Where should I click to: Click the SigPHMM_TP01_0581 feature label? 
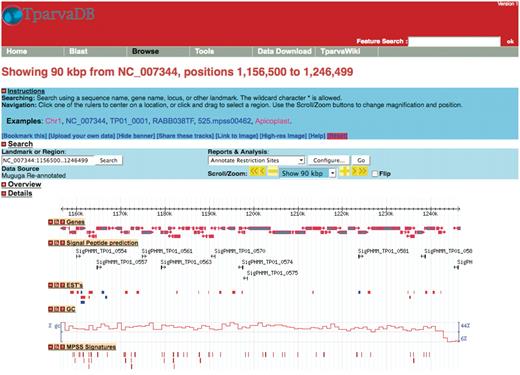tap(383, 251)
